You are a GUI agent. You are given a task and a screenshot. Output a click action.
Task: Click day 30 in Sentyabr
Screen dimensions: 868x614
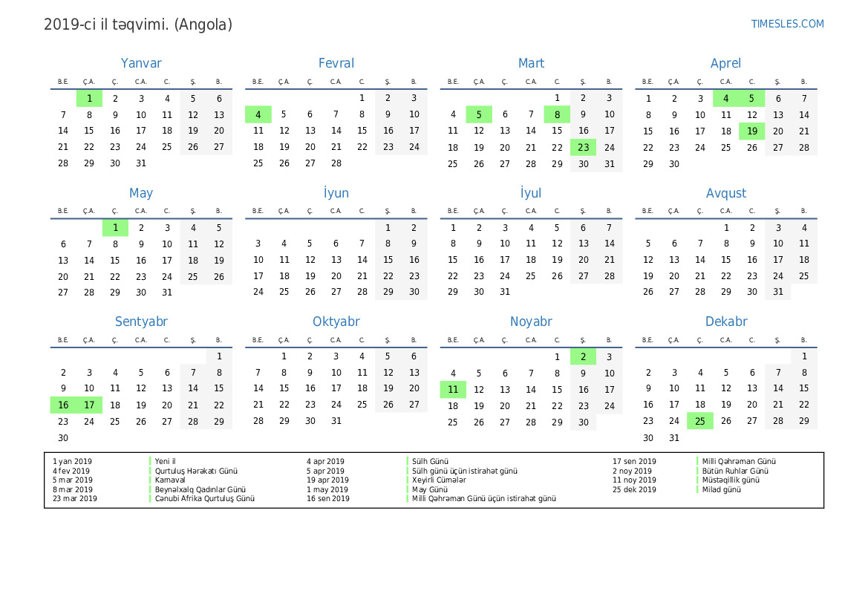63,438
